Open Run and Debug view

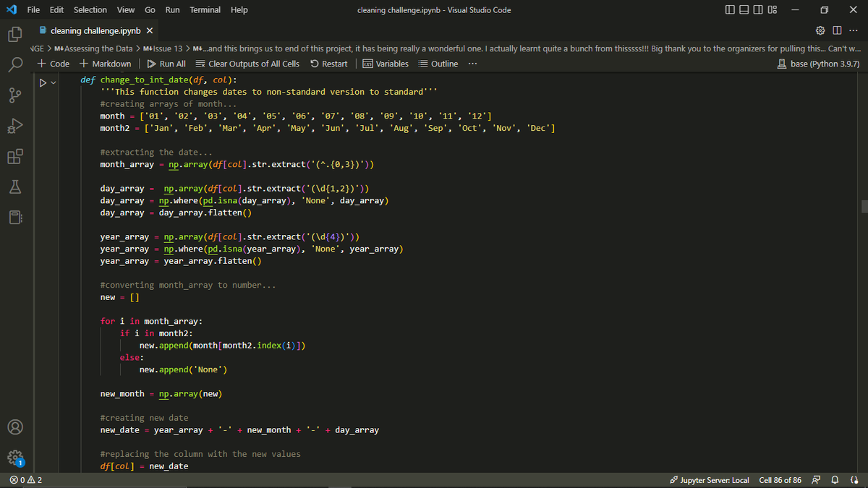point(15,126)
